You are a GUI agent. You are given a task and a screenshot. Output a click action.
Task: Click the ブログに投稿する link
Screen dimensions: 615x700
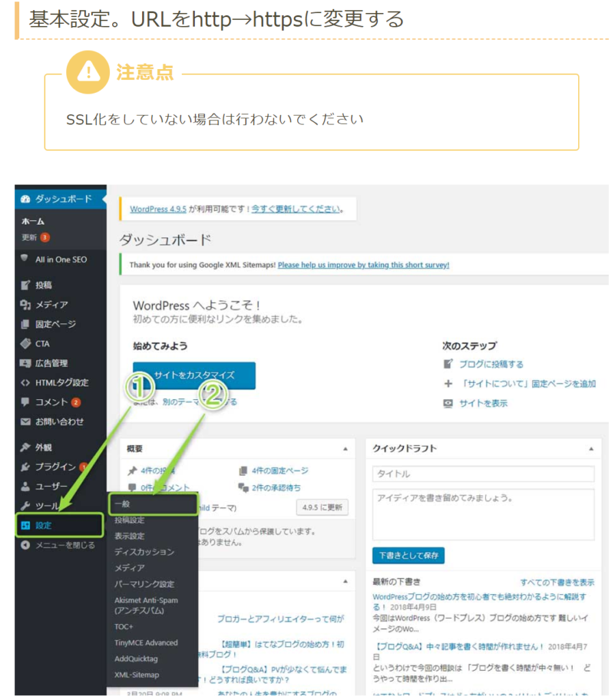click(491, 364)
